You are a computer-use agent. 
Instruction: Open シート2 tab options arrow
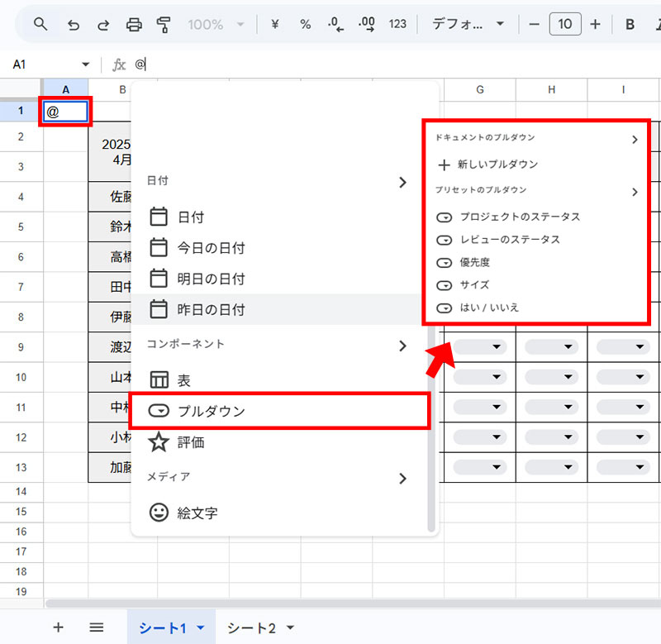click(x=290, y=627)
